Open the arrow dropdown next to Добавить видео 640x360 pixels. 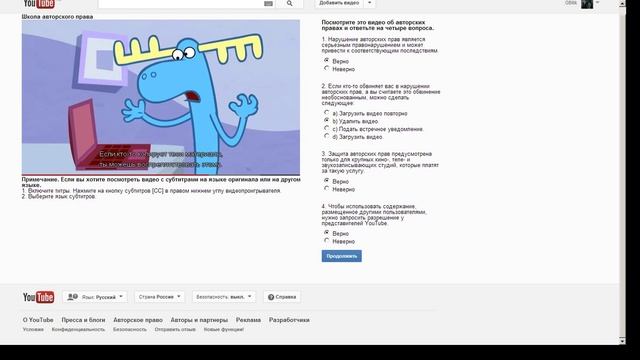click(369, 3)
